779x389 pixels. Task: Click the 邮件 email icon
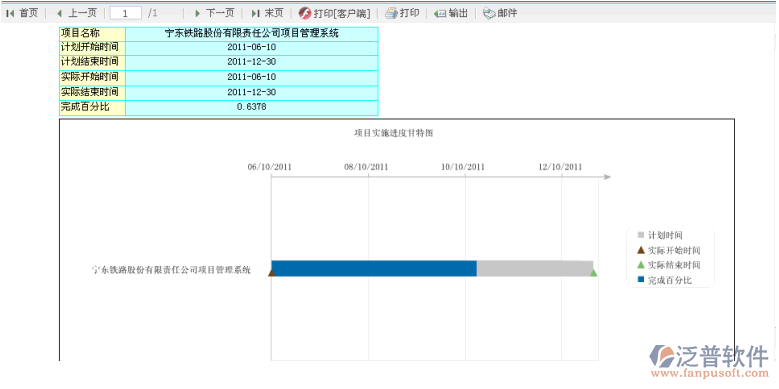click(489, 13)
